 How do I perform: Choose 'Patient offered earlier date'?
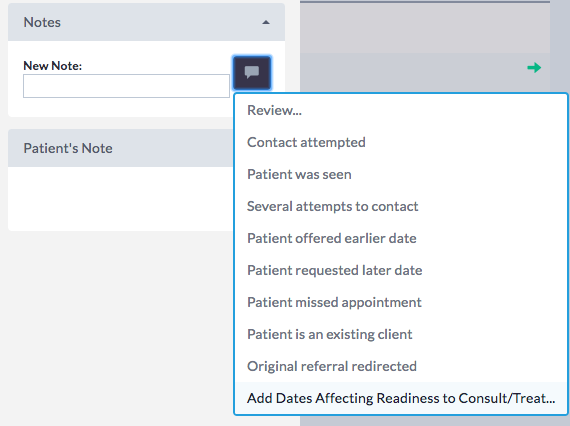[401, 238]
